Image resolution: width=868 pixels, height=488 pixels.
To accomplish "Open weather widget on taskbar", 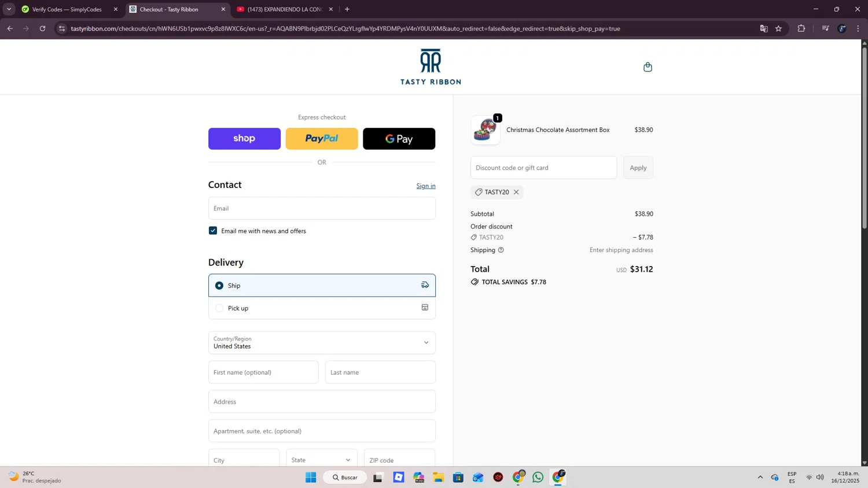I will (x=35, y=478).
